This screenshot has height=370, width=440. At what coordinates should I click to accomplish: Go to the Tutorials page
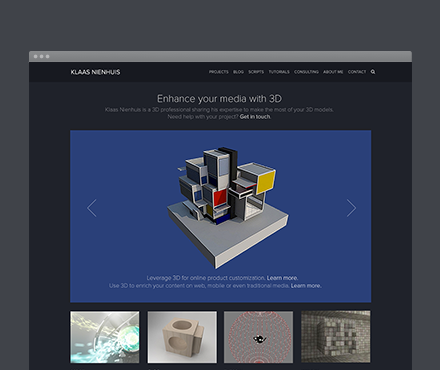pos(279,72)
